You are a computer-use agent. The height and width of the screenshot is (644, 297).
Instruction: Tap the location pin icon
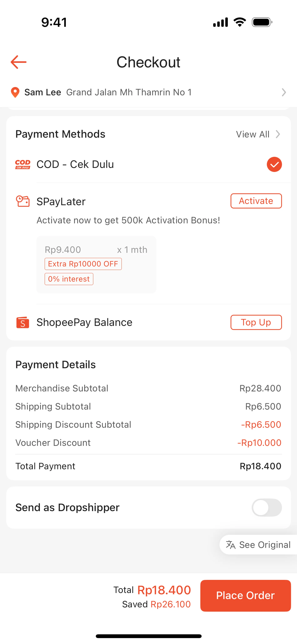pos(15,92)
